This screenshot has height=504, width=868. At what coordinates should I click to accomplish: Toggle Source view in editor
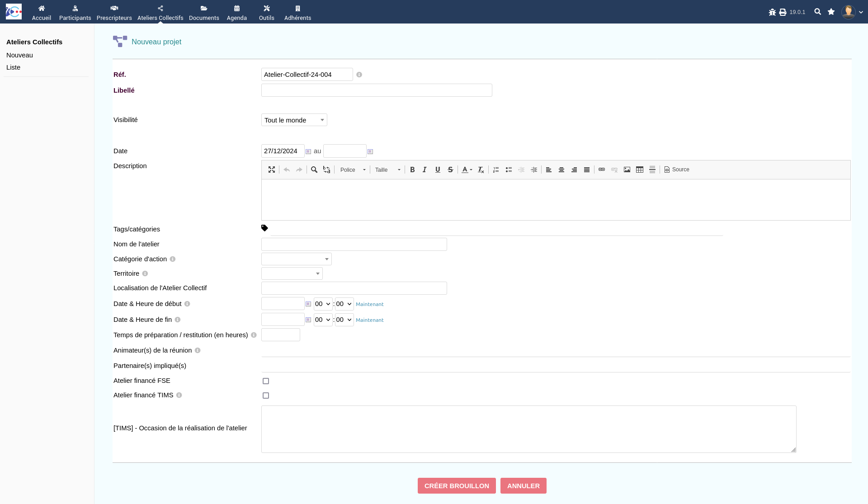coord(677,170)
